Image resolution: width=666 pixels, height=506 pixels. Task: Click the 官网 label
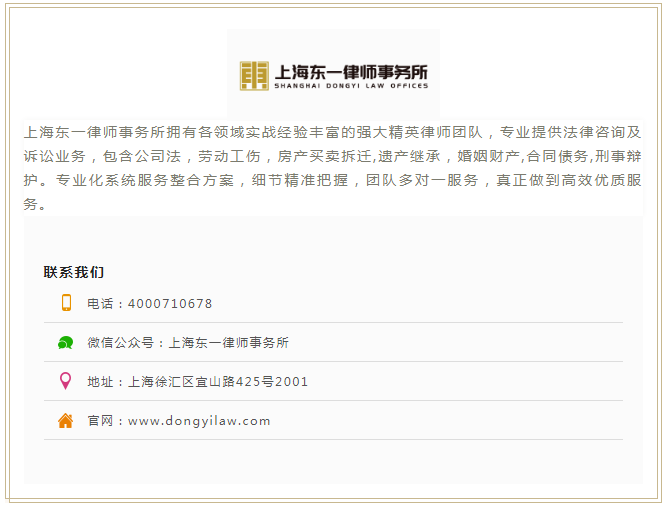[100, 421]
